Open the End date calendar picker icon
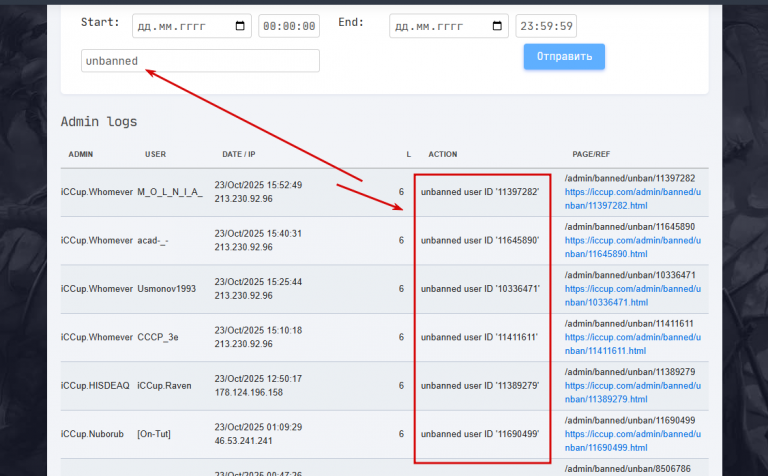Screen dimensions: 768x476 tap(497, 26)
